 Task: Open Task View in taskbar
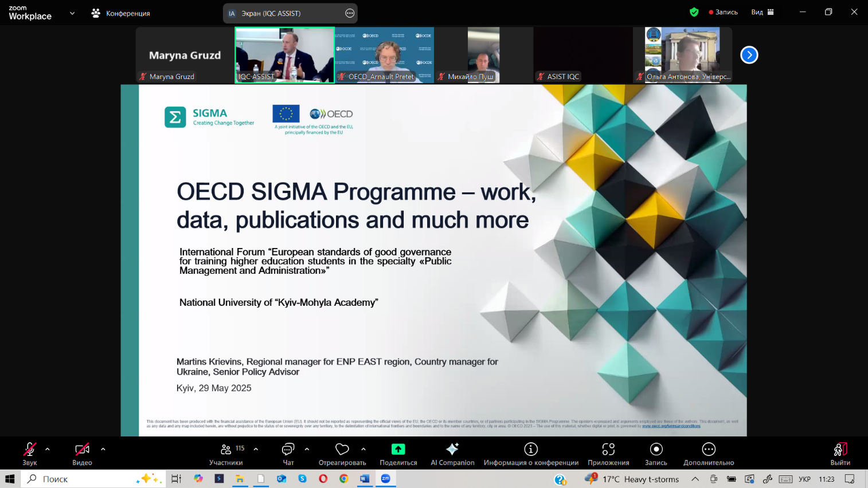pyautogui.click(x=177, y=479)
